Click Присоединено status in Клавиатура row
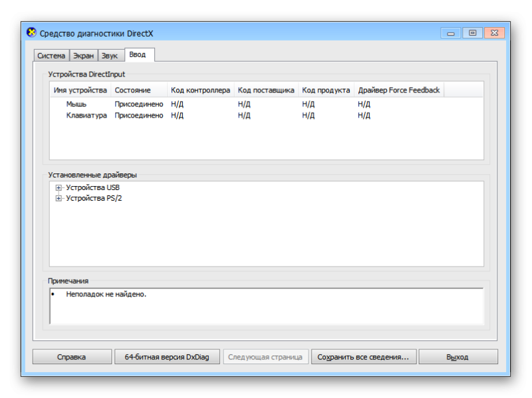This screenshot has height=398, width=532. [139, 116]
